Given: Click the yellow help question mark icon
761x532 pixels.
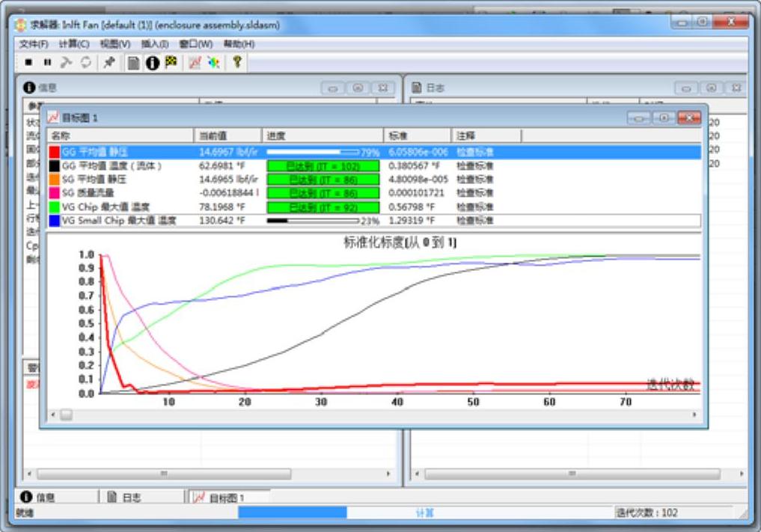Looking at the screenshot, I should point(236,63).
